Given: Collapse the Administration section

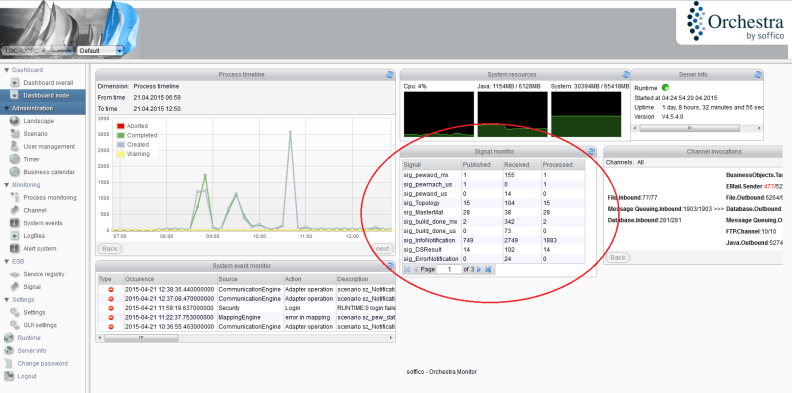Looking at the screenshot, I should pos(7,109).
